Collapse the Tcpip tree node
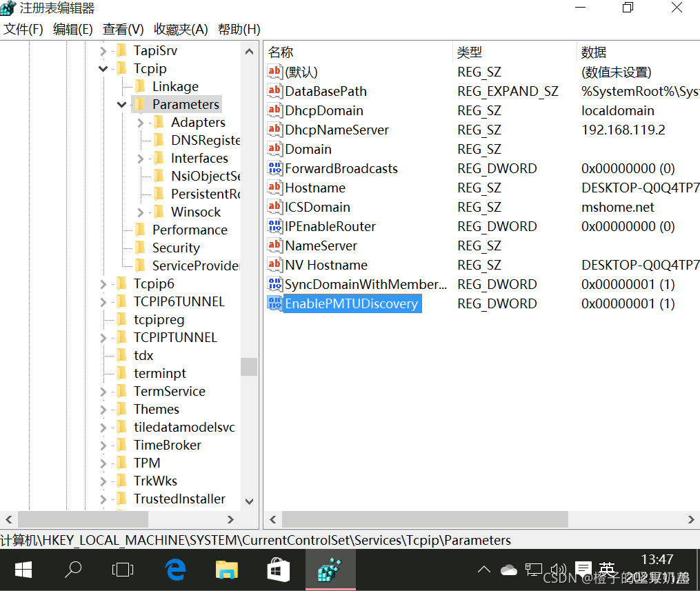Viewport: 700px width, 591px height. [103, 68]
